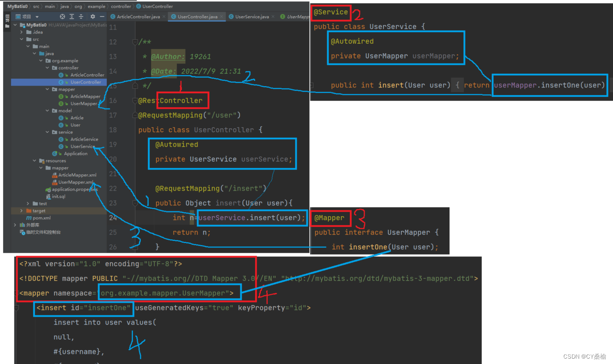Viewport: 613px width, 364px height.
Task: Expand the 外部库 node
Action: [x=16, y=225]
